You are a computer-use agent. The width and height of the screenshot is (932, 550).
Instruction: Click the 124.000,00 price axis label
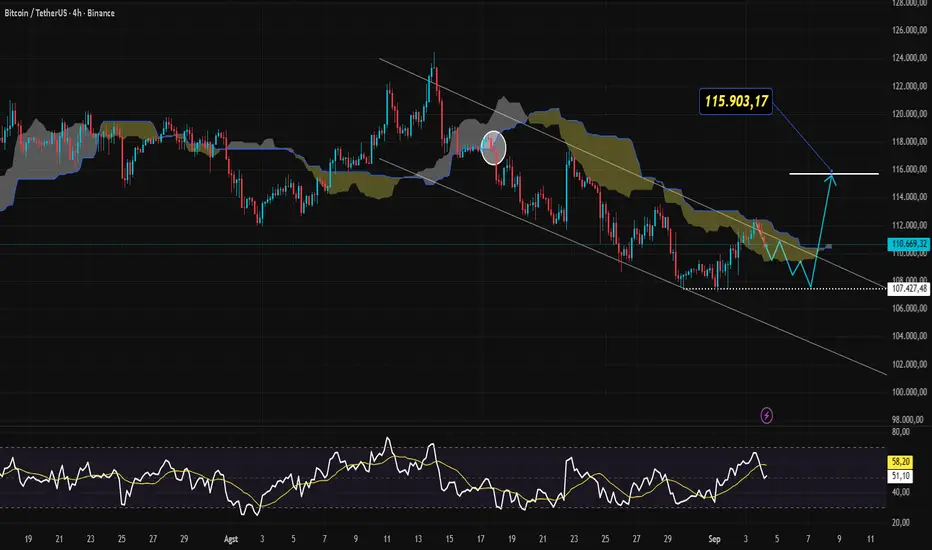click(909, 58)
